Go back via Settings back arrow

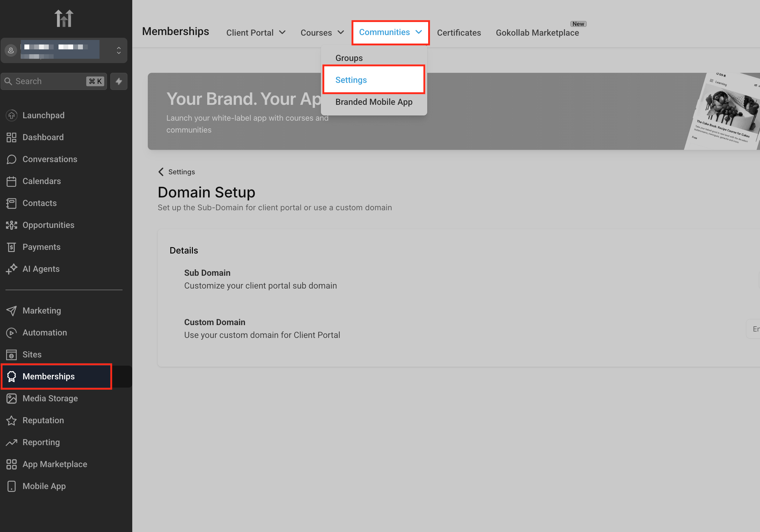tap(161, 172)
